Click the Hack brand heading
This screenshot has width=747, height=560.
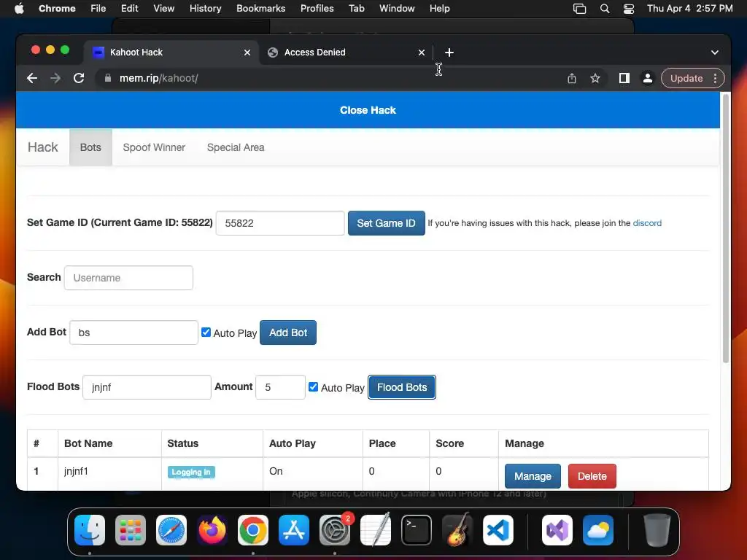click(x=43, y=147)
